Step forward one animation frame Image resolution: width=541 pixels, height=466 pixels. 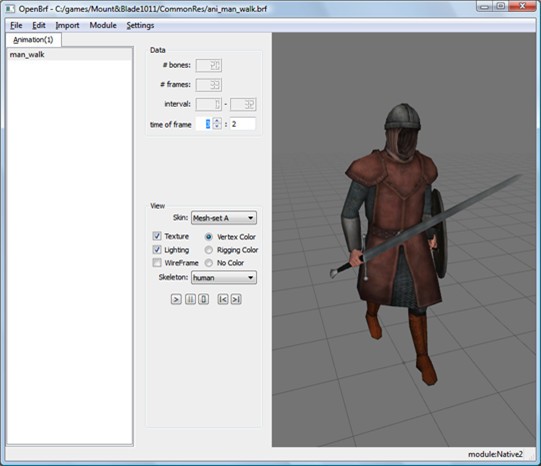236,299
